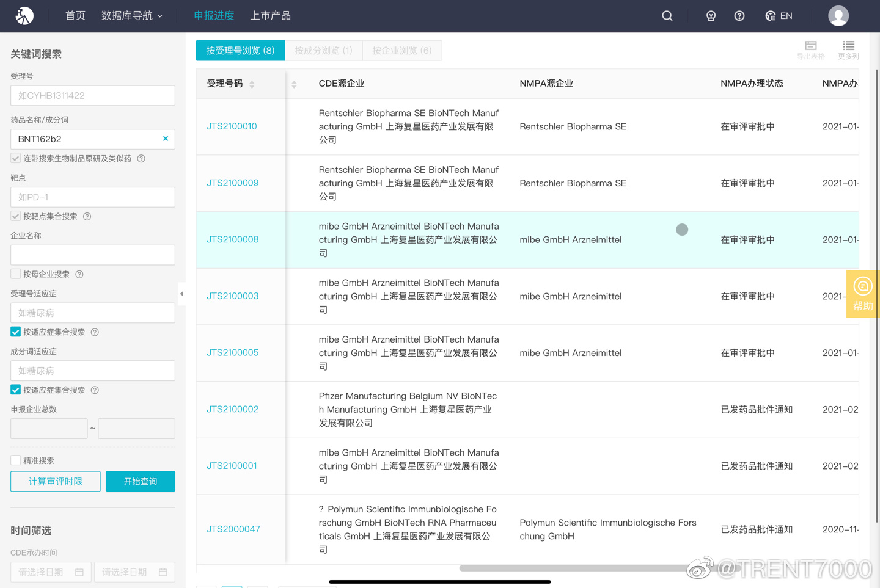This screenshot has width=880, height=588.
Task: Enable the 精准搜索 checkbox
Action: click(16, 460)
